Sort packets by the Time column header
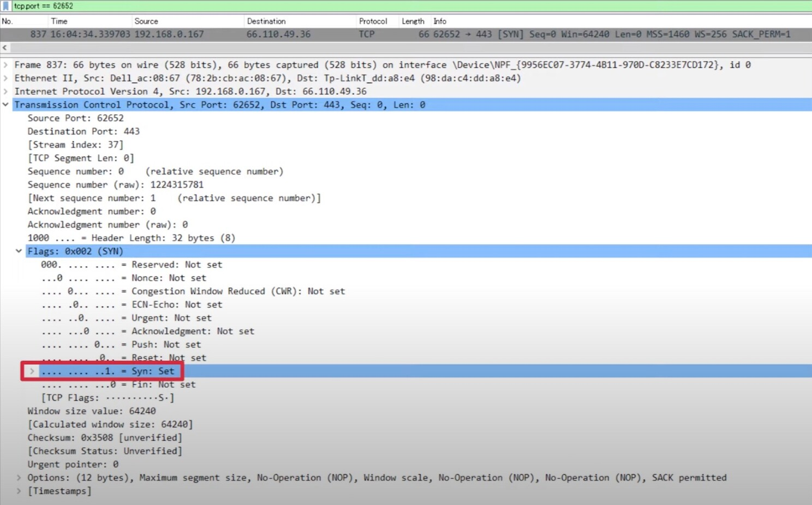The height and width of the screenshot is (505, 812). point(59,21)
